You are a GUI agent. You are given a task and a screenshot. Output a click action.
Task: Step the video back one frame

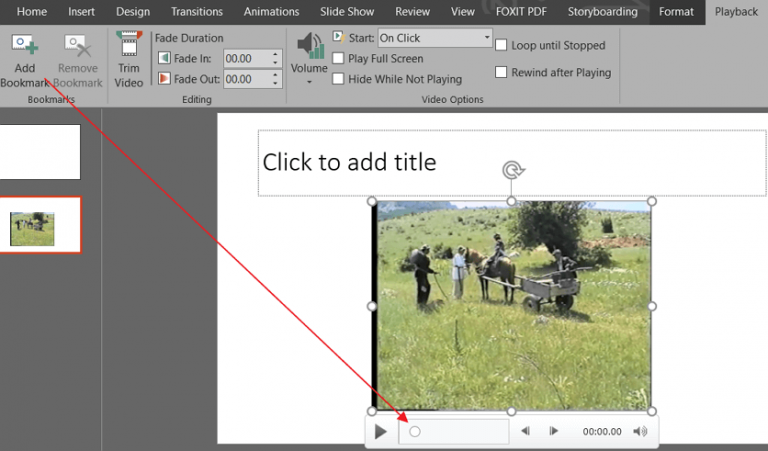(x=525, y=431)
